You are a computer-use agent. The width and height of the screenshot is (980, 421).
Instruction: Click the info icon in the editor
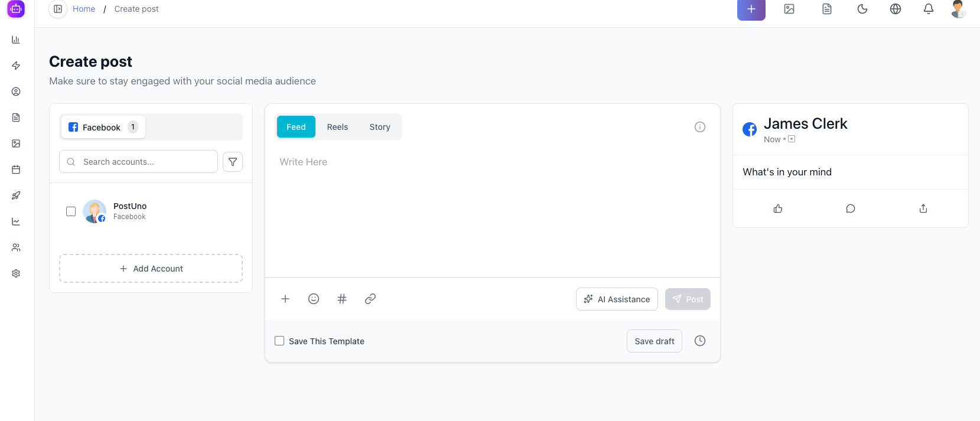(x=700, y=127)
